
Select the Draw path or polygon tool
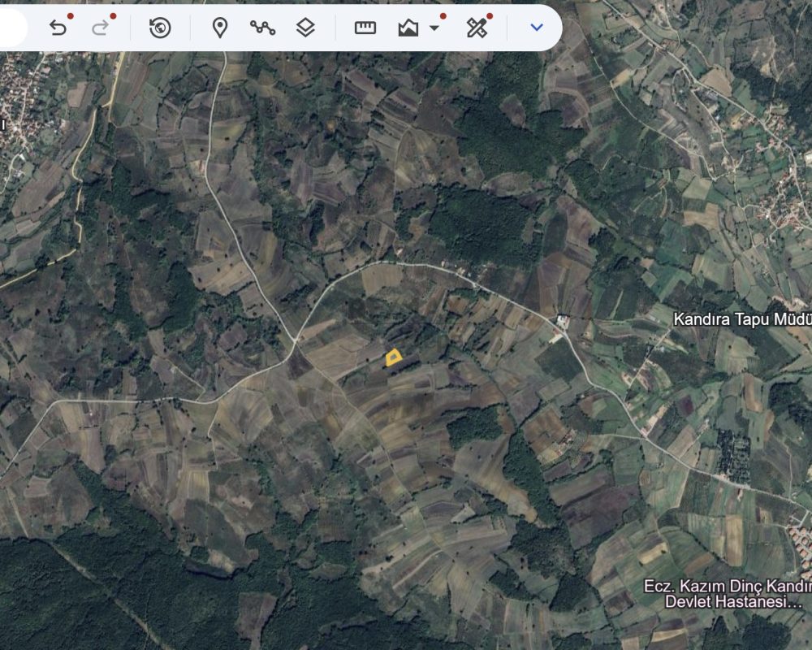pyautogui.click(x=262, y=28)
